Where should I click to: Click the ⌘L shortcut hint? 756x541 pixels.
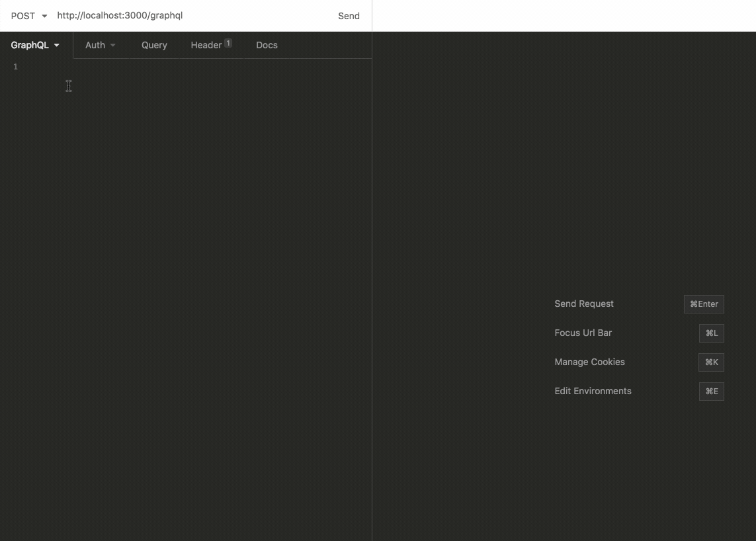coord(712,333)
